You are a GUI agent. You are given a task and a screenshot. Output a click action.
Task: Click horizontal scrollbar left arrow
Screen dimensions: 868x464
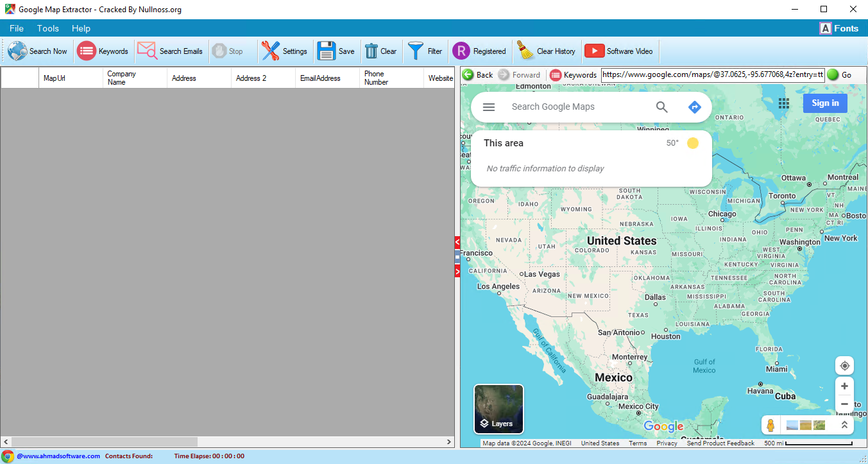coord(6,442)
